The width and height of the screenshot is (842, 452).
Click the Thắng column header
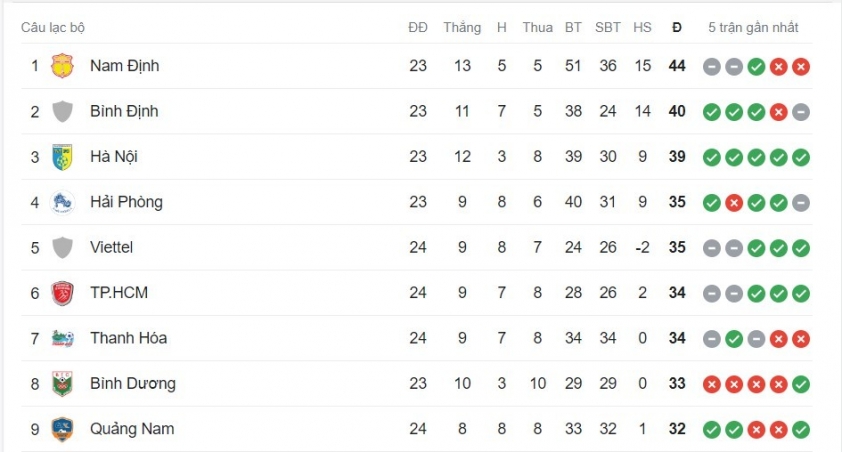[x=462, y=27]
